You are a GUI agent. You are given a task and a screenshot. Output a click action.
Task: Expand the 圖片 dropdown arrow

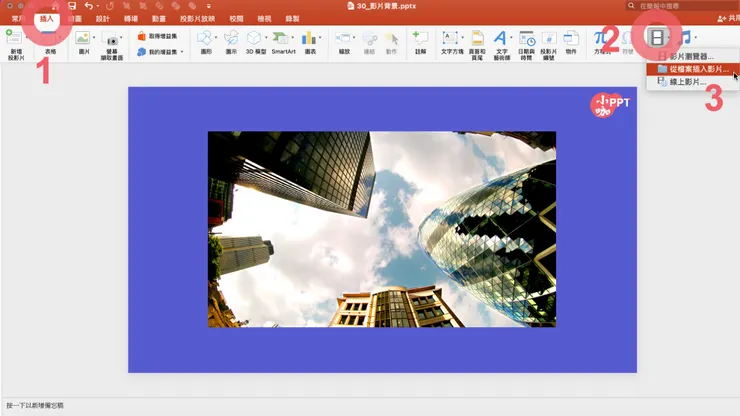[x=93, y=38]
